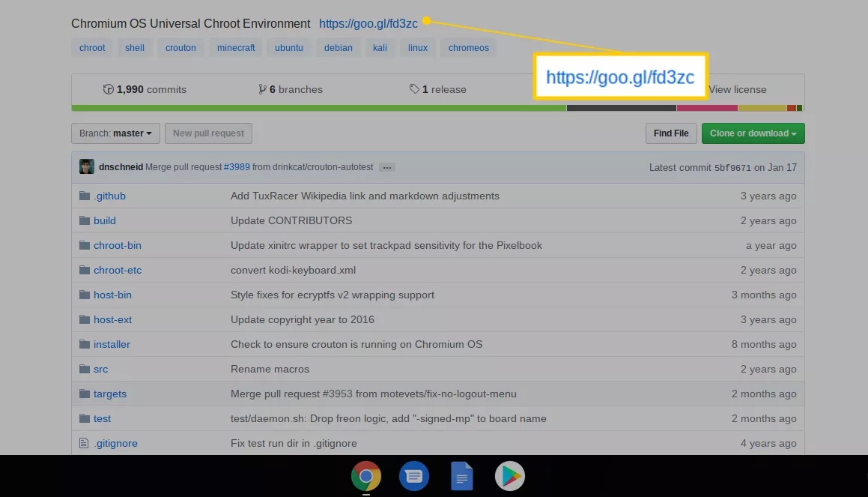868x497 pixels.
Task: Open the Chrome browser in the shelf
Action: tap(365, 476)
